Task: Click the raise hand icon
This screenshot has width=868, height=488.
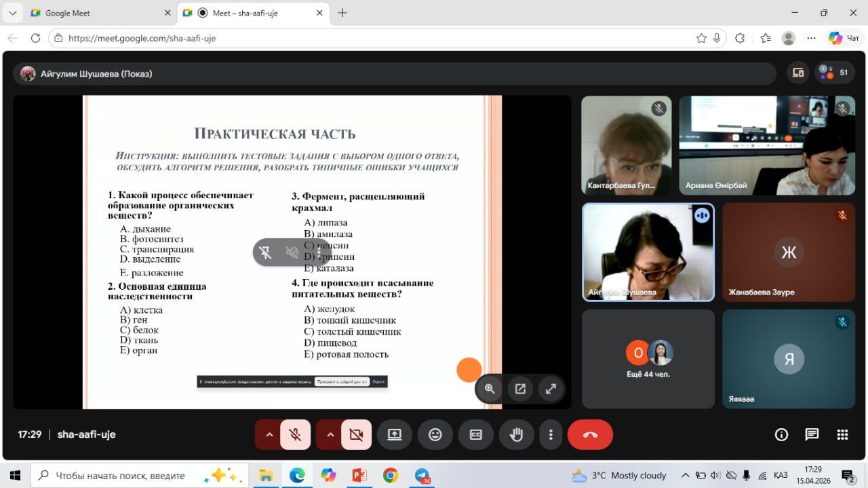Action: (x=516, y=435)
